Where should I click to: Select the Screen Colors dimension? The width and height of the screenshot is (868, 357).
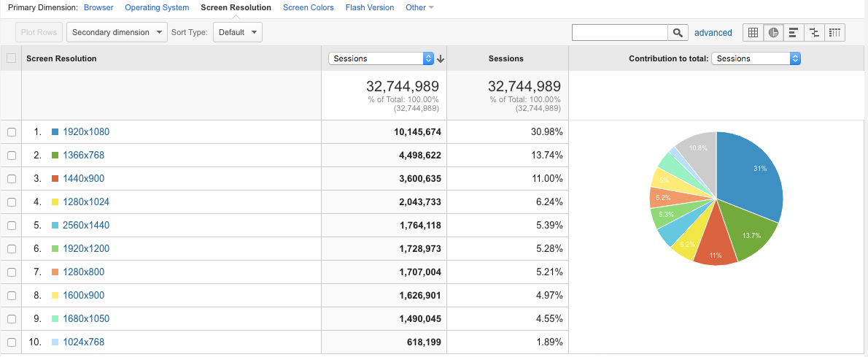click(308, 7)
